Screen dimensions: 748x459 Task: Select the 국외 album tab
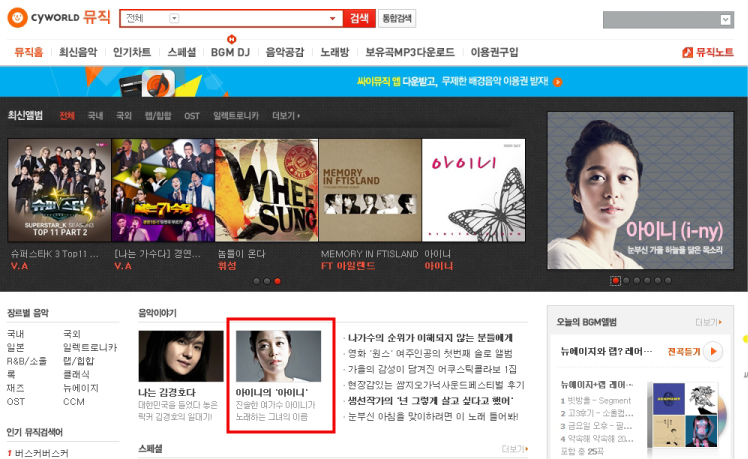(124, 115)
